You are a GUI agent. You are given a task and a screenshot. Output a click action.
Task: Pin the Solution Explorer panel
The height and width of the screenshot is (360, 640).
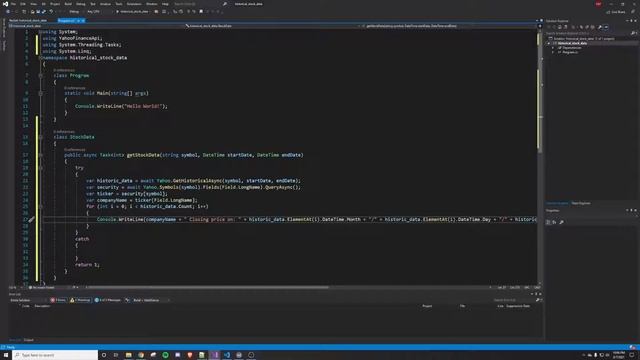click(631, 21)
